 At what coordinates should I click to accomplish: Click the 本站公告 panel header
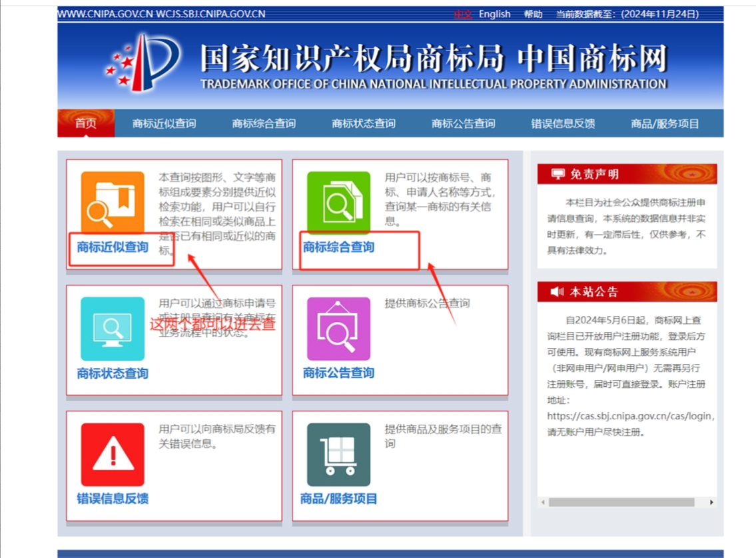(x=627, y=291)
